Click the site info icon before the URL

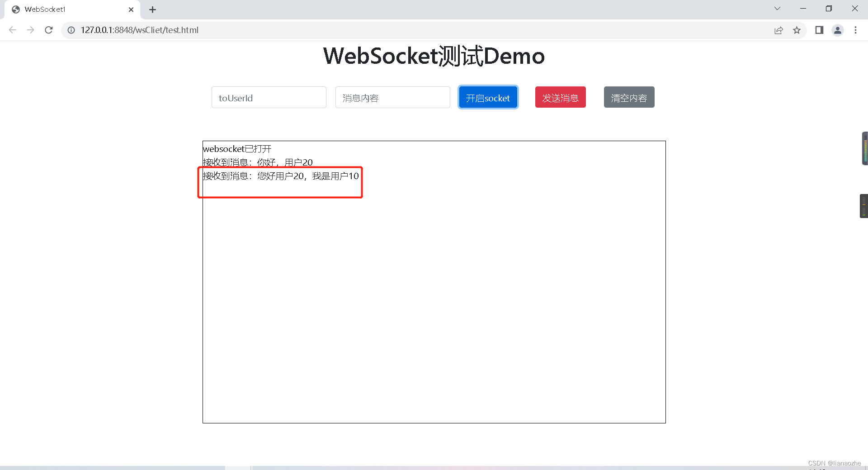(x=71, y=30)
